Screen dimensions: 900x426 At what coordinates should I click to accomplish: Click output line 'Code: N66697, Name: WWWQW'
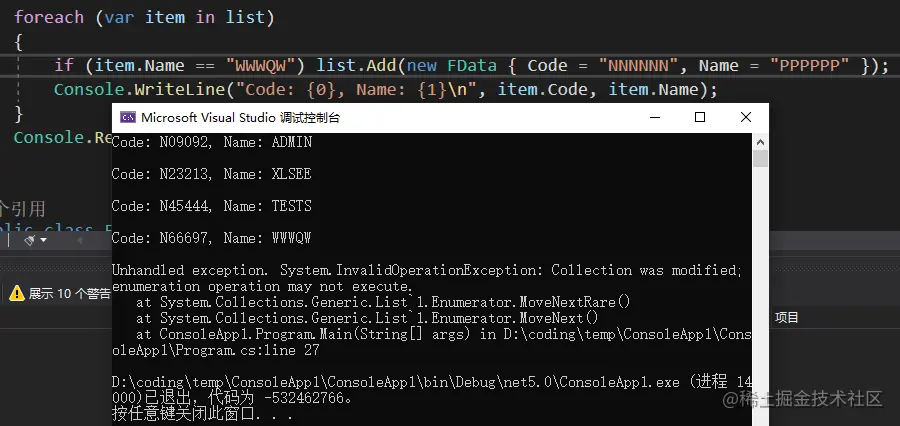click(x=212, y=238)
